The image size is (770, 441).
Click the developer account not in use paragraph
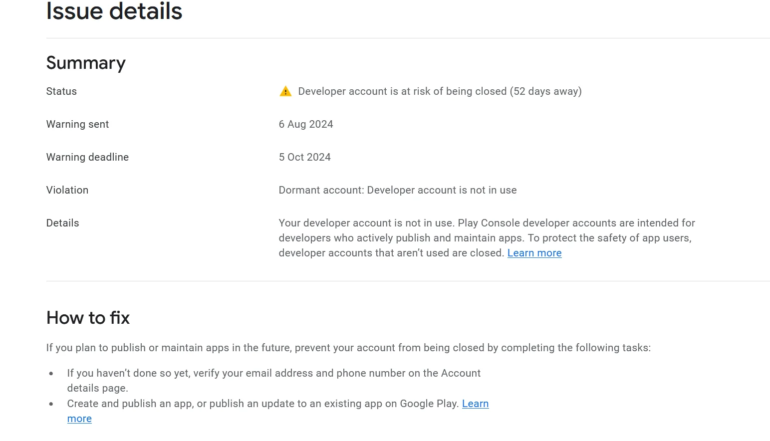(x=486, y=237)
